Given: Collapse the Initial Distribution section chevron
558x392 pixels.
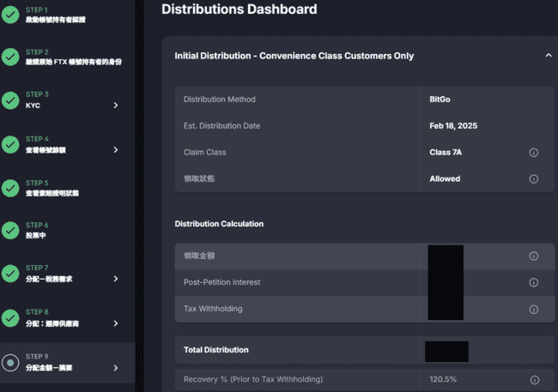Looking at the screenshot, I should [549, 56].
